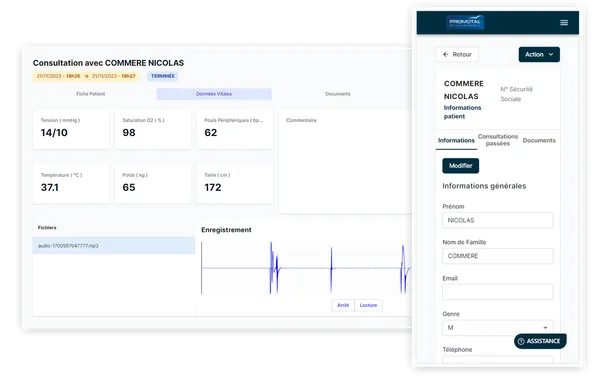Open the hamburger menu in Promotal header
Viewport: 600px width, 383px height.
[564, 23]
